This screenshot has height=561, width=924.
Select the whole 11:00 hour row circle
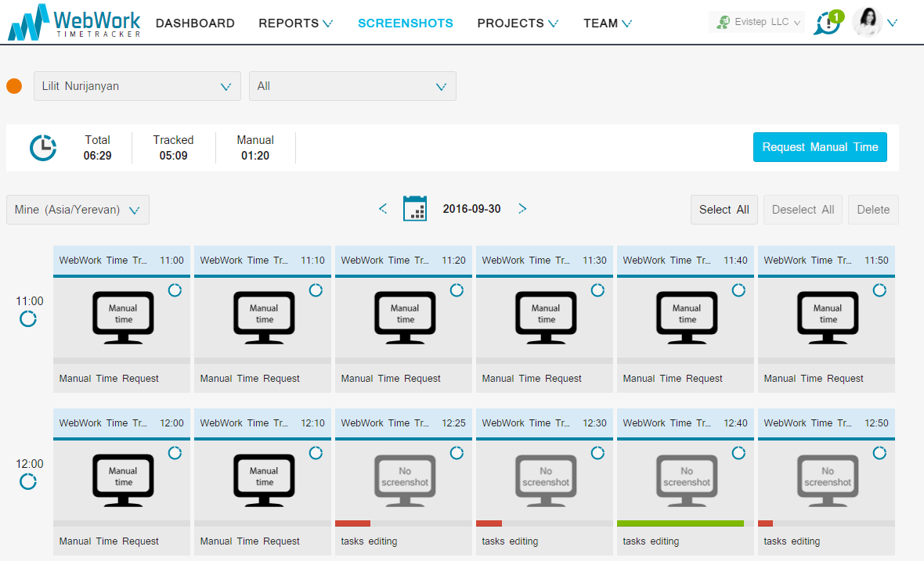(28, 318)
